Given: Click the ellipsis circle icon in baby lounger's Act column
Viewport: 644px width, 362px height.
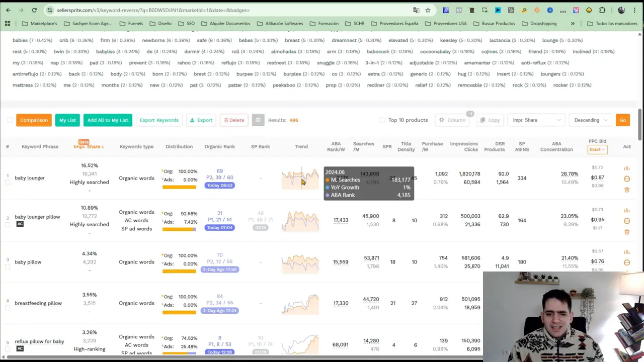Looking at the screenshot, I should pos(626,178).
